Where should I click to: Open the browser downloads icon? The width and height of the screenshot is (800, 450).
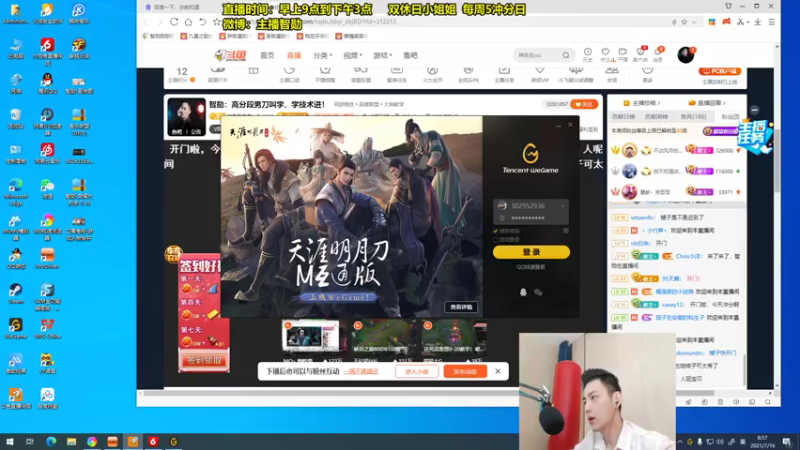(758, 22)
